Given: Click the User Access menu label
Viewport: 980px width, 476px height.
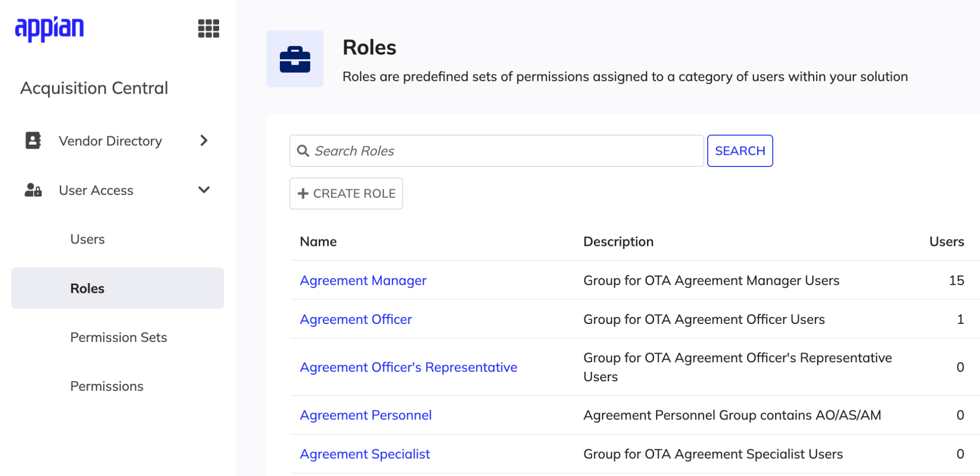Looking at the screenshot, I should (x=96, y=190).
